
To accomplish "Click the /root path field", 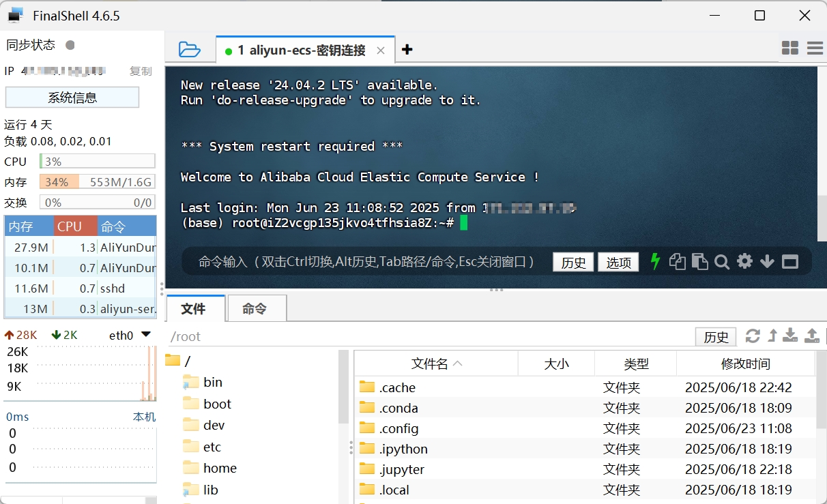I will pos(430,337).
